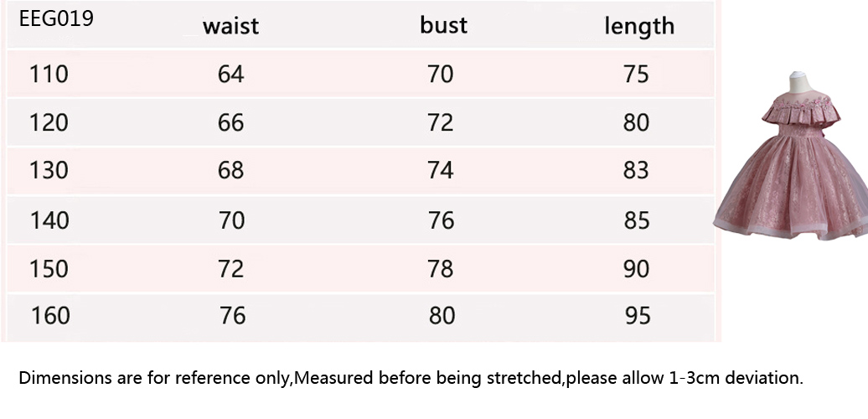Click the size 140 row label
This screenshot has width=868, height=419.
click(49, 220)
